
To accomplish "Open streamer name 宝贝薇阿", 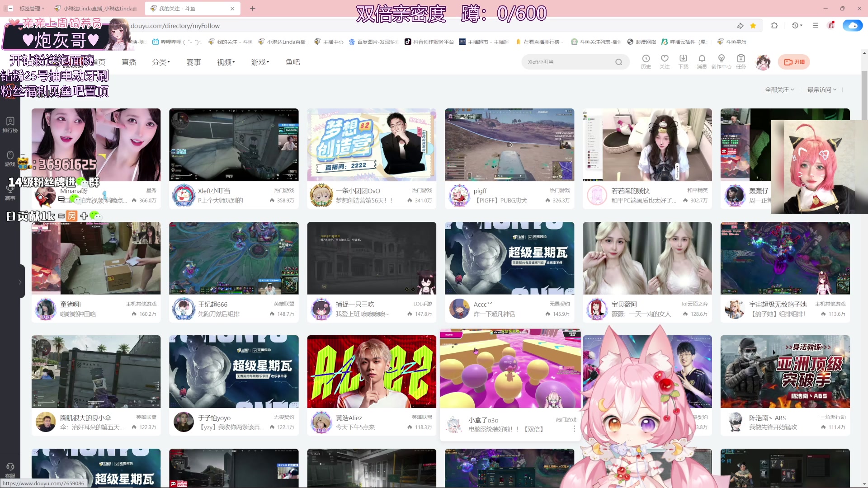I will click(x=624, y=304).
